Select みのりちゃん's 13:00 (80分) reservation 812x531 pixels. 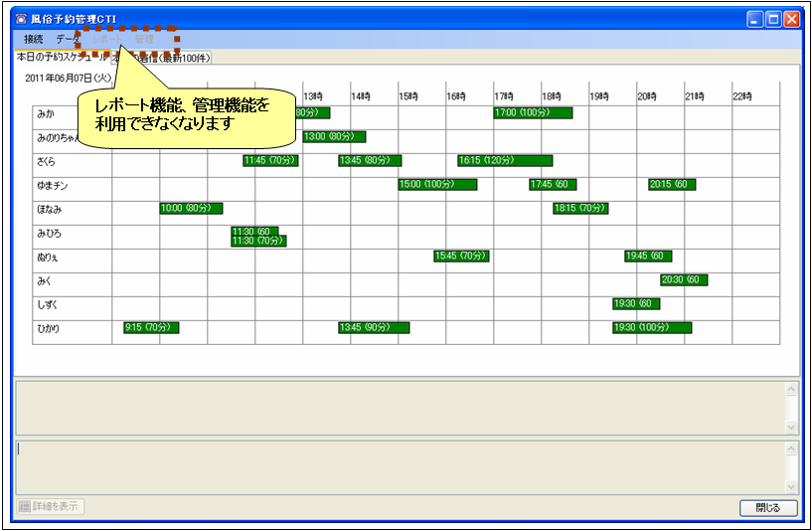(x=334, y=137)
